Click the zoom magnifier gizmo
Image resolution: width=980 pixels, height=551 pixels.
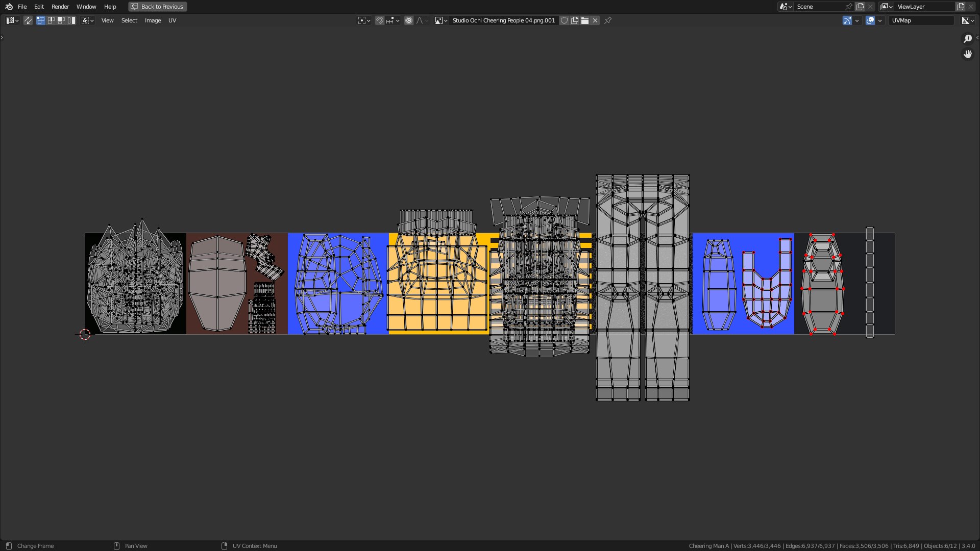tap(968, 39)
